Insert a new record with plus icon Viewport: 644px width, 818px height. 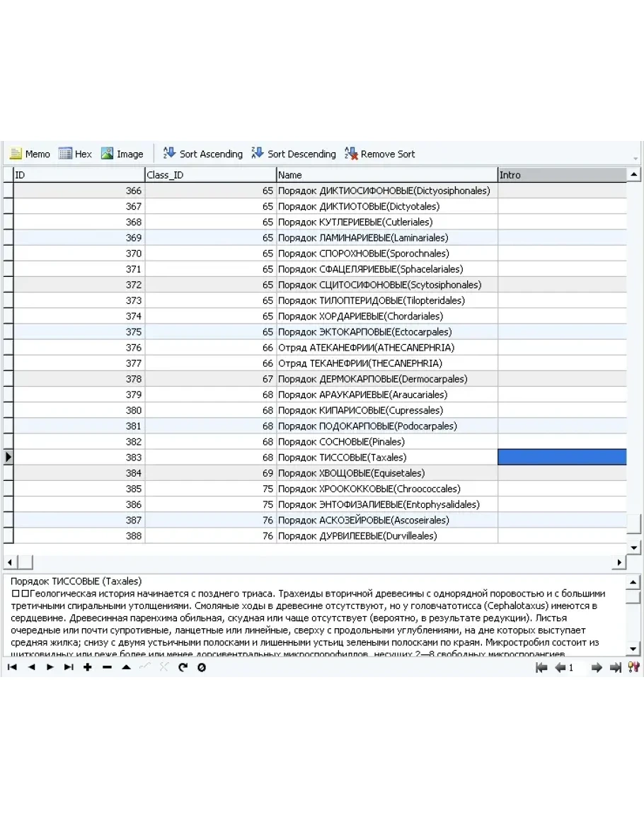[88, 667]
